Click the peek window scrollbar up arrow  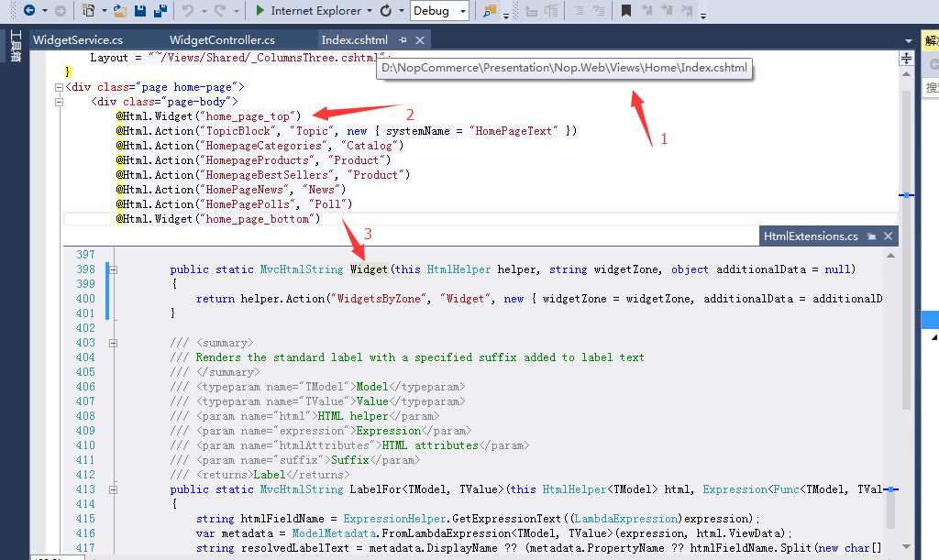click(x=890, y=256)
